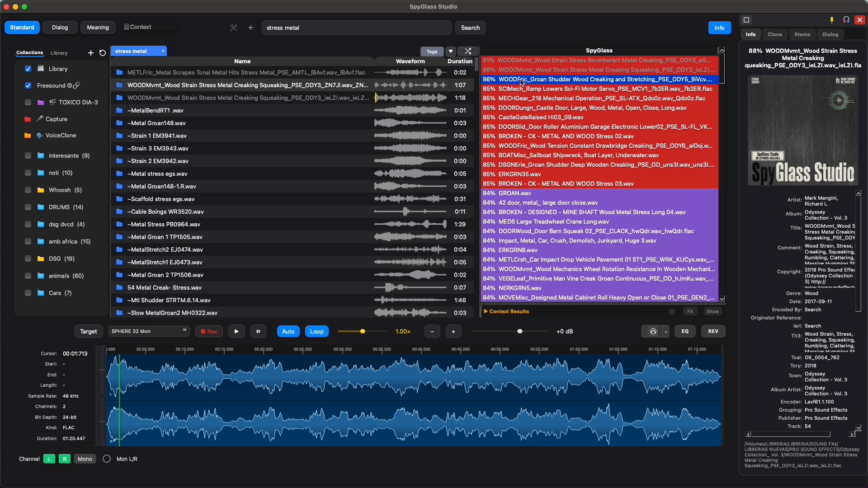The width and height of the screenshot is (868, 488).
Task: Click the link icon next to Freesound
Action: [x=77, y=85]
